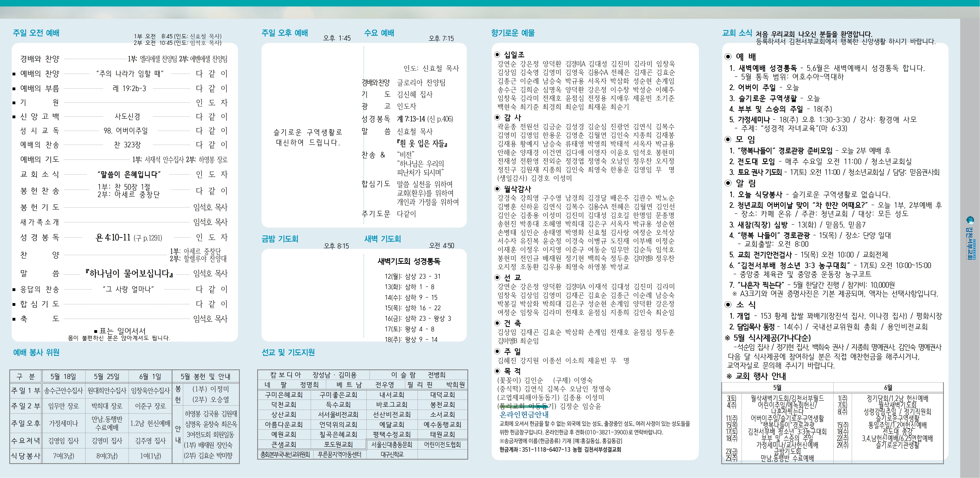
Task: Select the 5월 18일 column header
Action: [64, 377]
